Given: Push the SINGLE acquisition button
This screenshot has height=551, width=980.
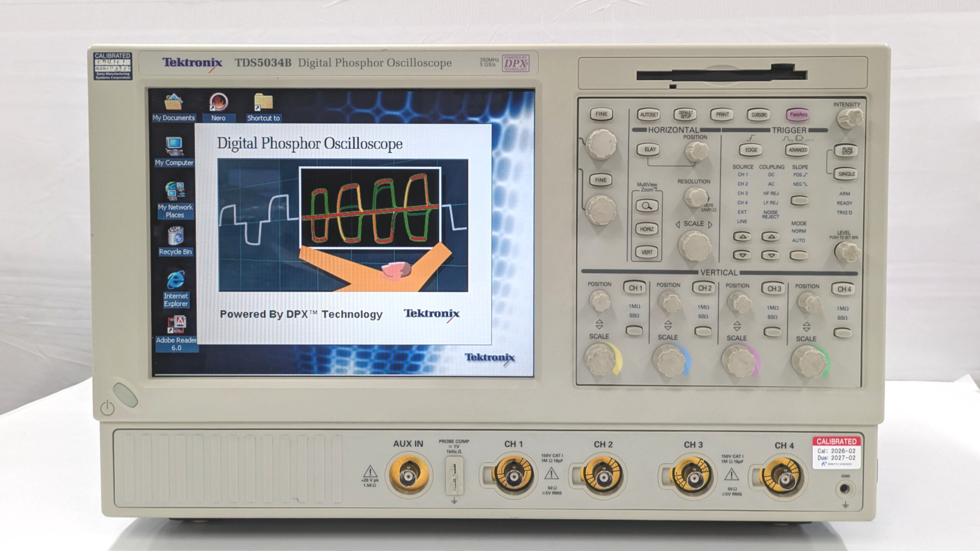Looking at the screenshot, I should coord(846,174).
